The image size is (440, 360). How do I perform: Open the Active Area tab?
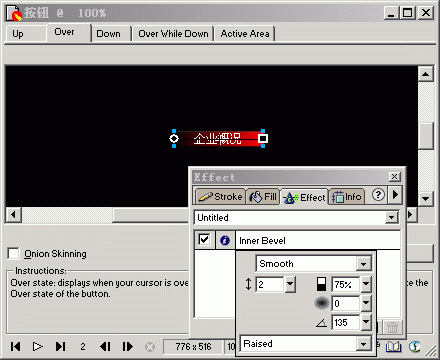click(x=245, y=34)
